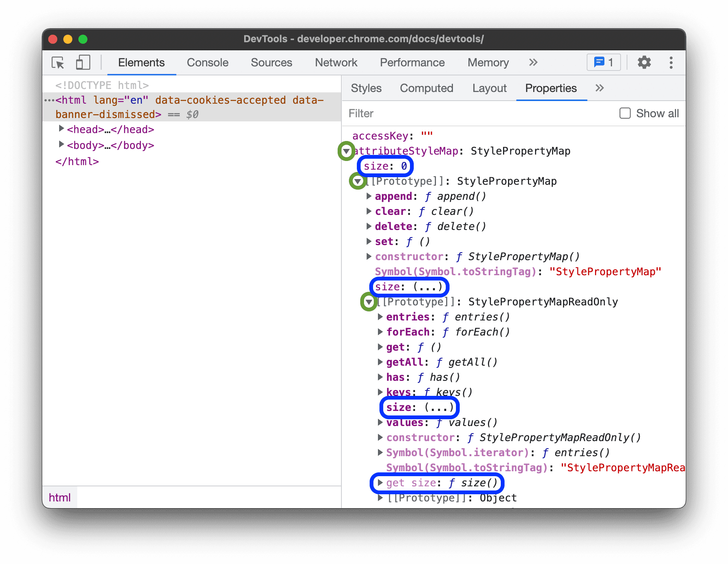Click the Elements panel tab
The width and height of the screenshot is (728, 564).
(x=141, y=62)
